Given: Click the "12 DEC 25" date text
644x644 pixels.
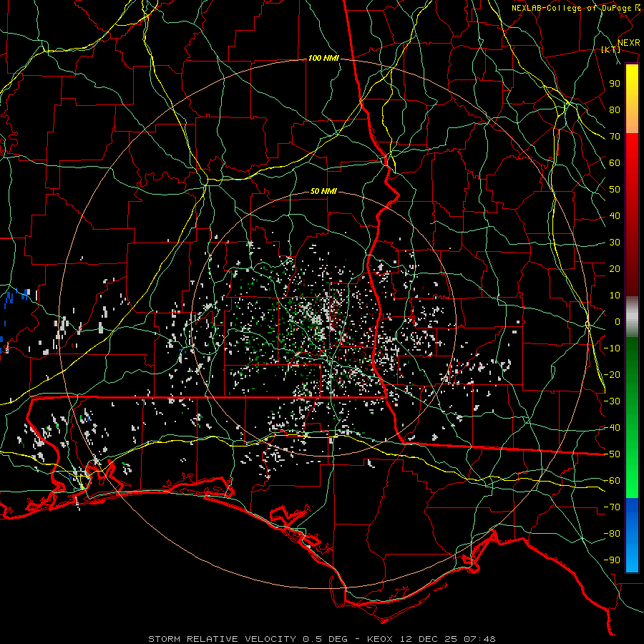Looking at the screenshot, I should 429,639.
